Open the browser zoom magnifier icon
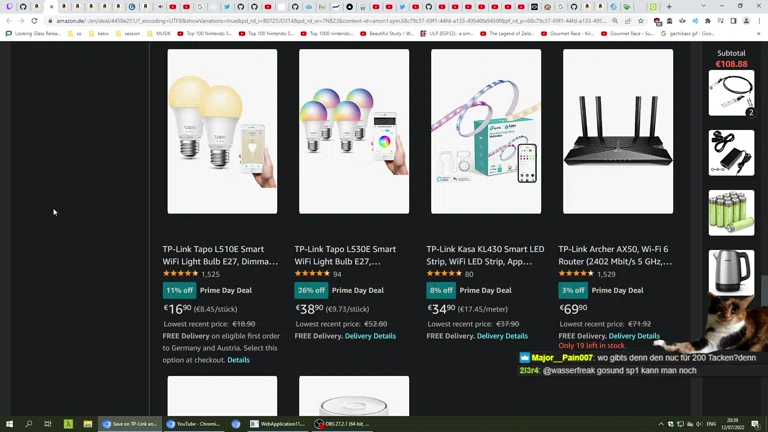The image size is (768, 432). tap(615, 21)
